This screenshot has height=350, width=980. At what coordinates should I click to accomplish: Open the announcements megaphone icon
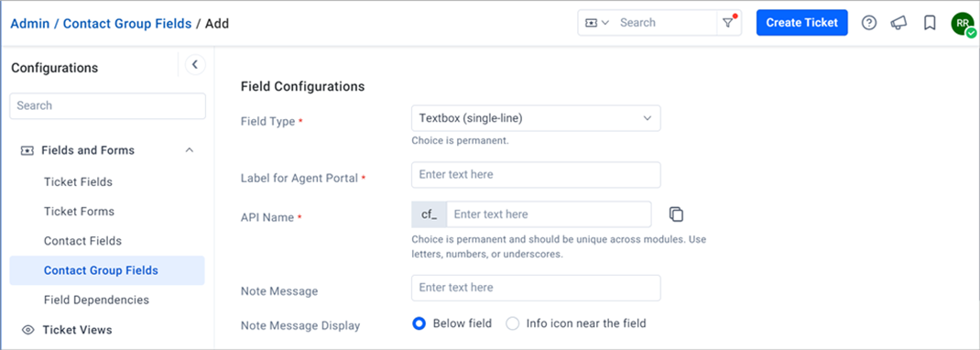coord(898,23)
